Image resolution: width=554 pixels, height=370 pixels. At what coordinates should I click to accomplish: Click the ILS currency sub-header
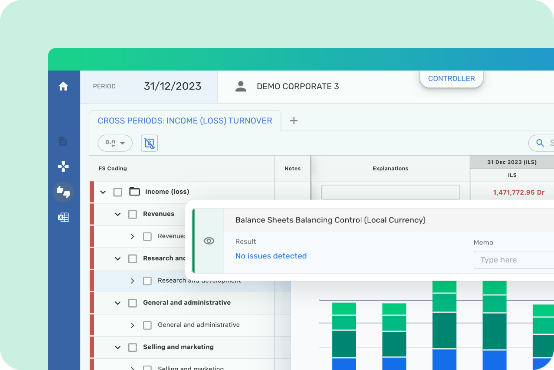[x=512, y=175]
